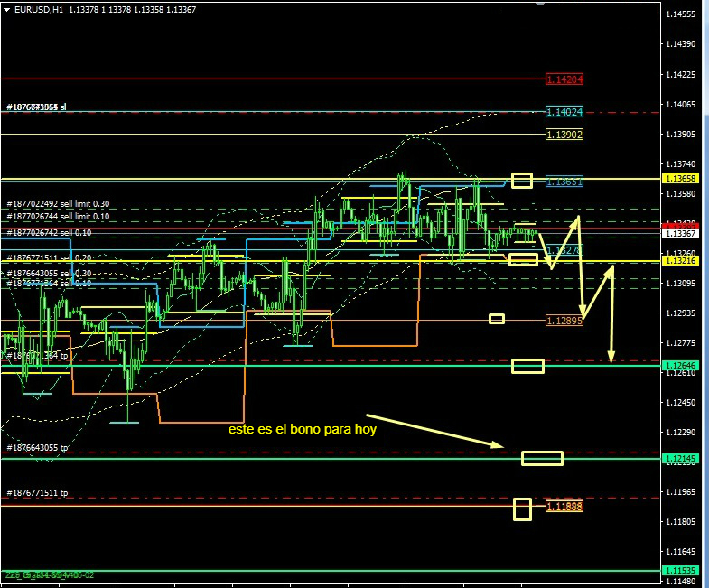Click small yellow rectangle left of 1.12895
709x588 pixels.
click(x=497, y=319)
